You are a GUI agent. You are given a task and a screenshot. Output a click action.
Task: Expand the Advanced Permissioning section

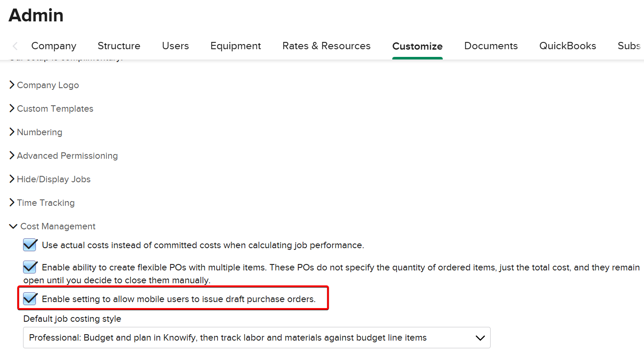pos(67,156)
